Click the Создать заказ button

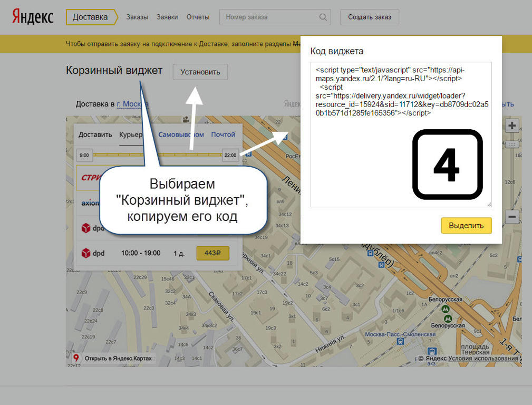(370, 17)
